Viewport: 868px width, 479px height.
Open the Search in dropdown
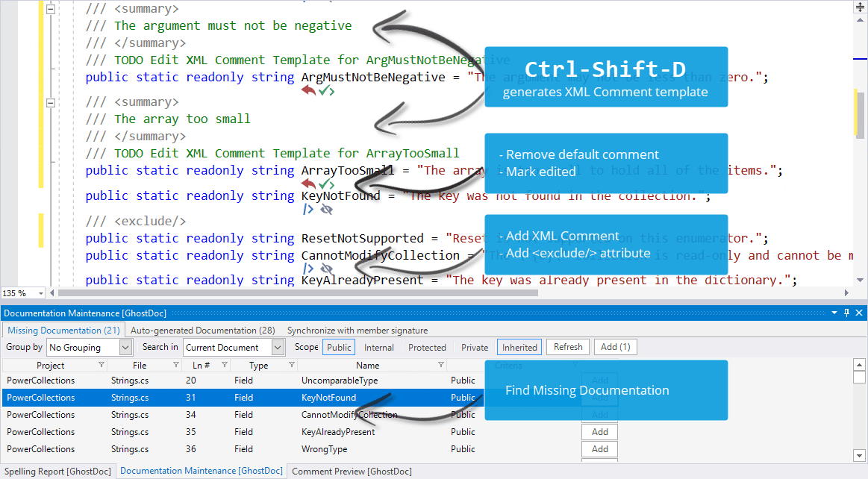(x=277, y=347)
